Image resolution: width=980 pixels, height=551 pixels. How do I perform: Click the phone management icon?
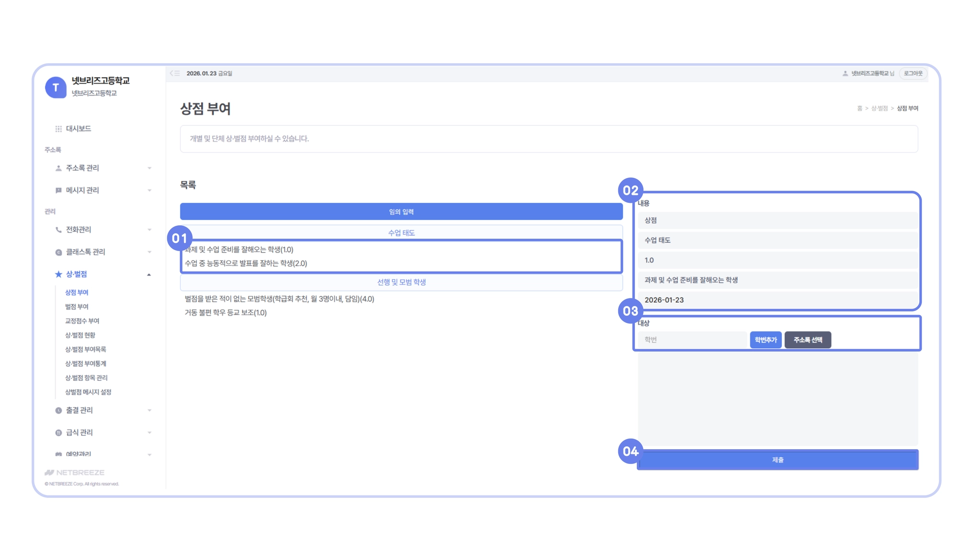(58, 230)
